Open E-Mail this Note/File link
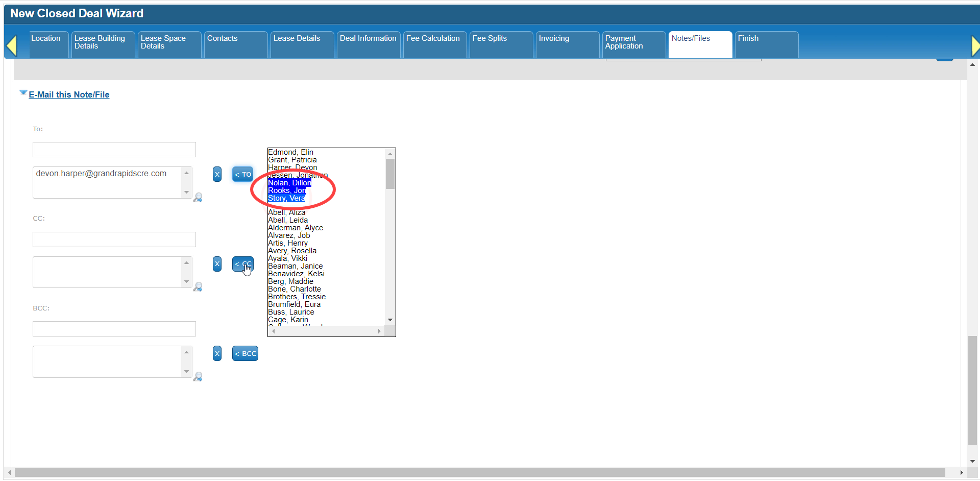Viewport: 980px width, 481px height. pos(69,94)
